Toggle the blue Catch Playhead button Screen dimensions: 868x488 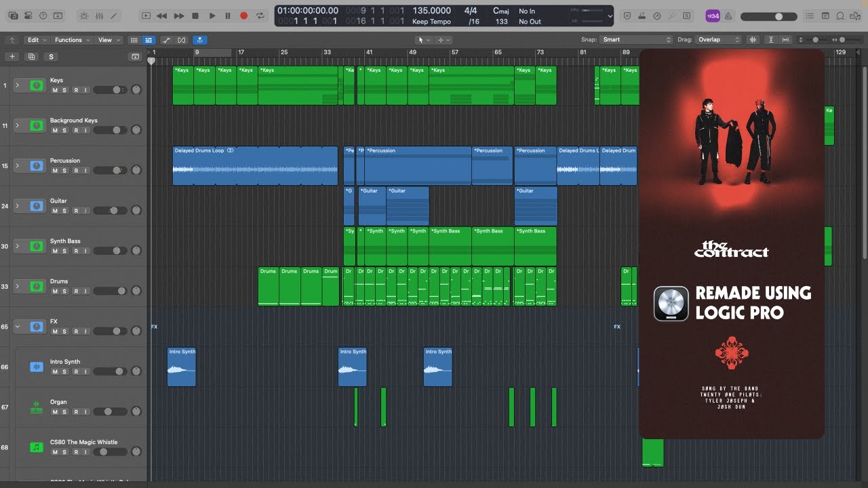tap(200, 40)
